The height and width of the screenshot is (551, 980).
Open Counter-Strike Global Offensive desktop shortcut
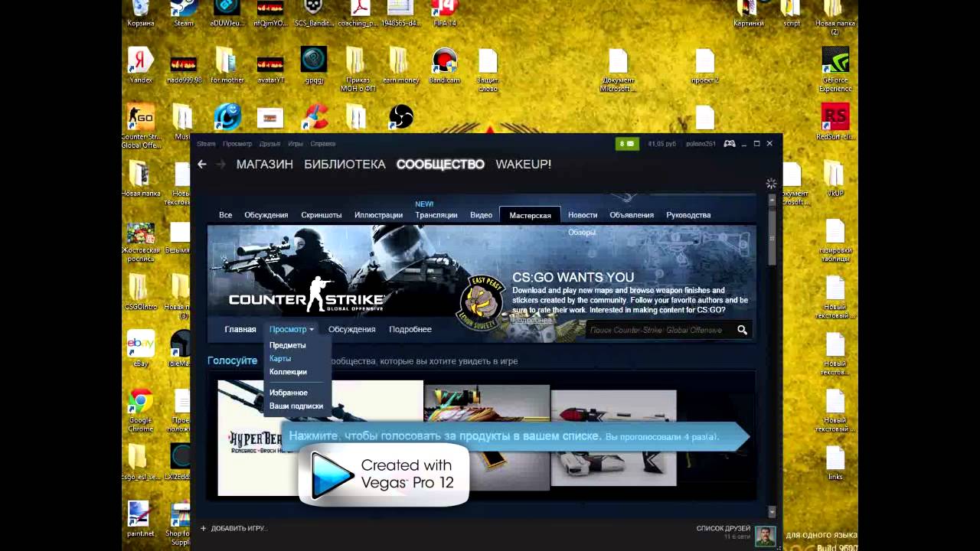tap(141, 126)
